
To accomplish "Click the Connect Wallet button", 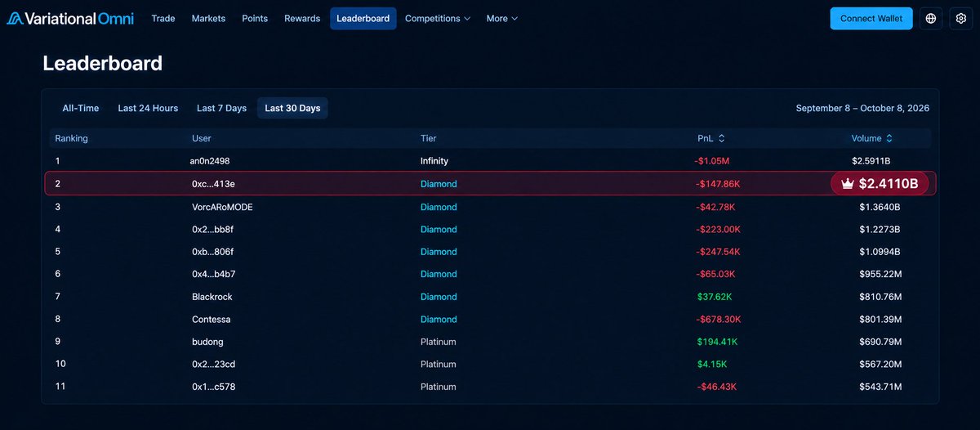I will [x=871, y=18].
